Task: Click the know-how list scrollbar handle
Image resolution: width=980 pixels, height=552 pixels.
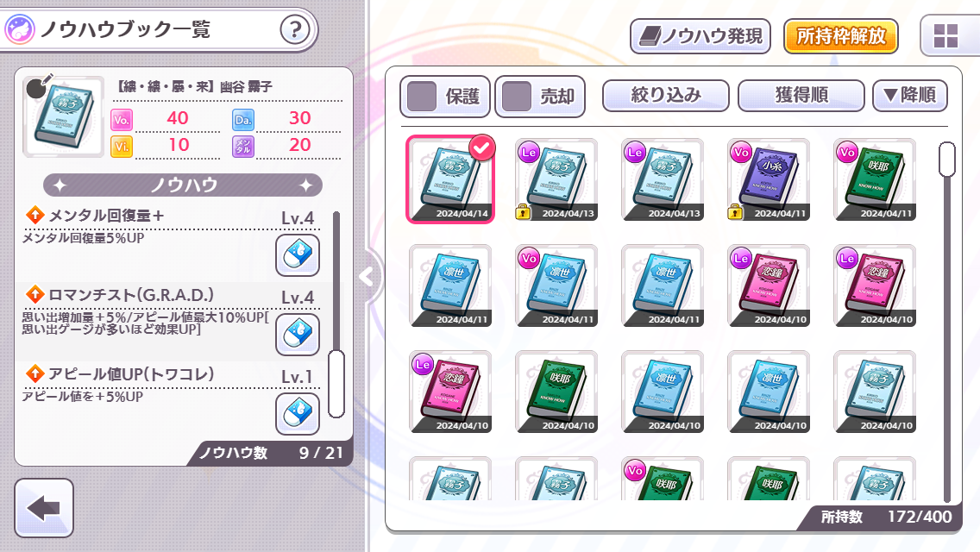Action: click(336, 384)
